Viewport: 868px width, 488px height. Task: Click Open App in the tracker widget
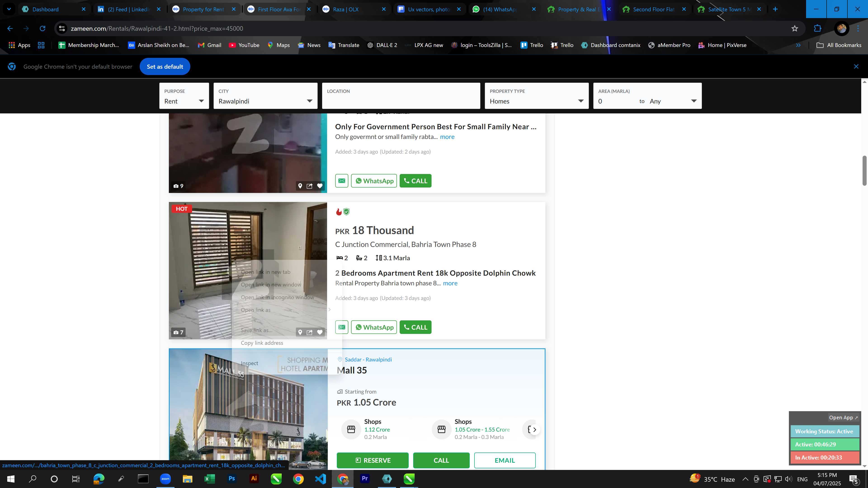pyautogui.click(x=843, y=417)
